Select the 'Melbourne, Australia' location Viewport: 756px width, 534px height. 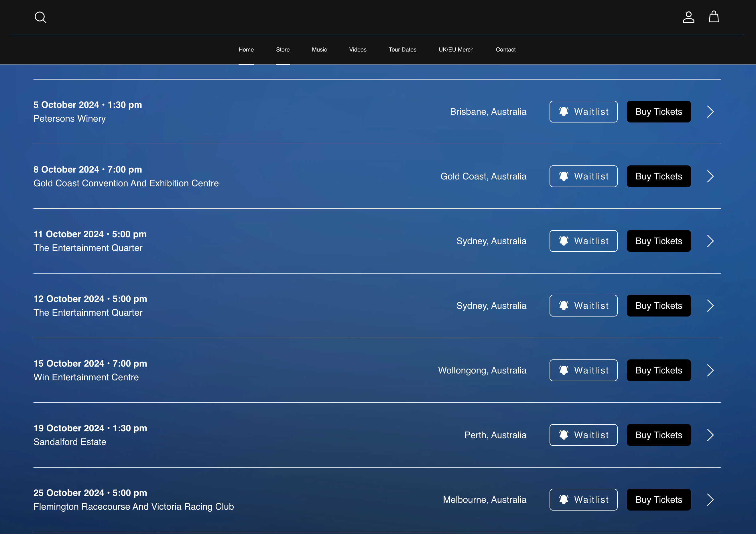pos(485,500)
